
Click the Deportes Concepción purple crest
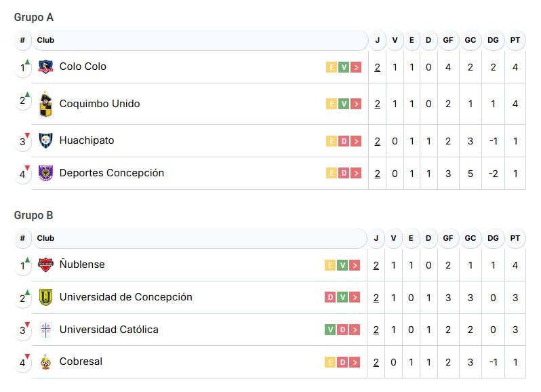[45, 173]
